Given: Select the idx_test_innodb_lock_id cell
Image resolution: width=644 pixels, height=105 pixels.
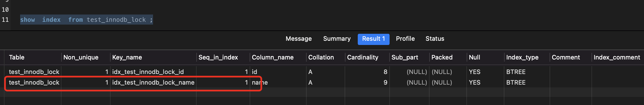Looking at the screenshot, I should click(x=153, y=72).
